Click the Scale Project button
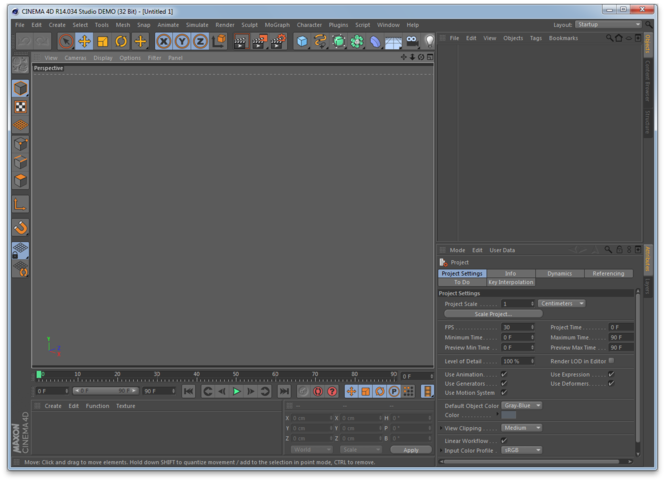 point(493,314)
